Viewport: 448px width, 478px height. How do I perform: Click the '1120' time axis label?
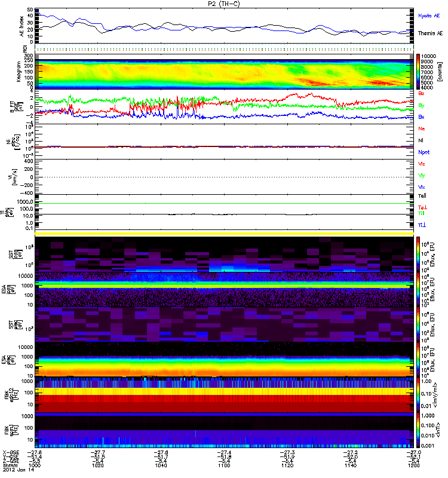pos(287,465)
